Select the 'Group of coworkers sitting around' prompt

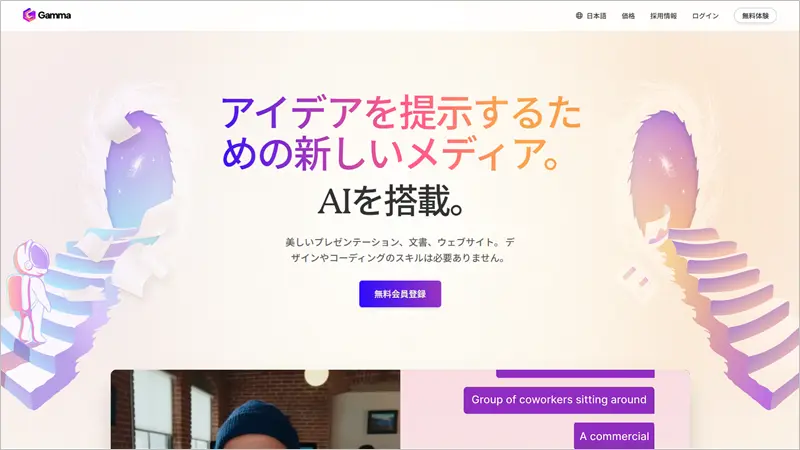[559, 400]
